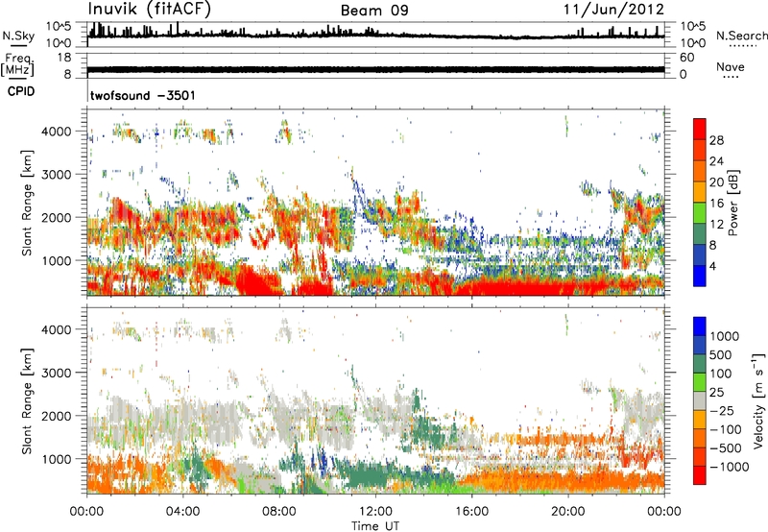Click the "24" label on the power colorbar
Image resolution: width=768 pixels, height=532 pixels.
coord(716,161)
